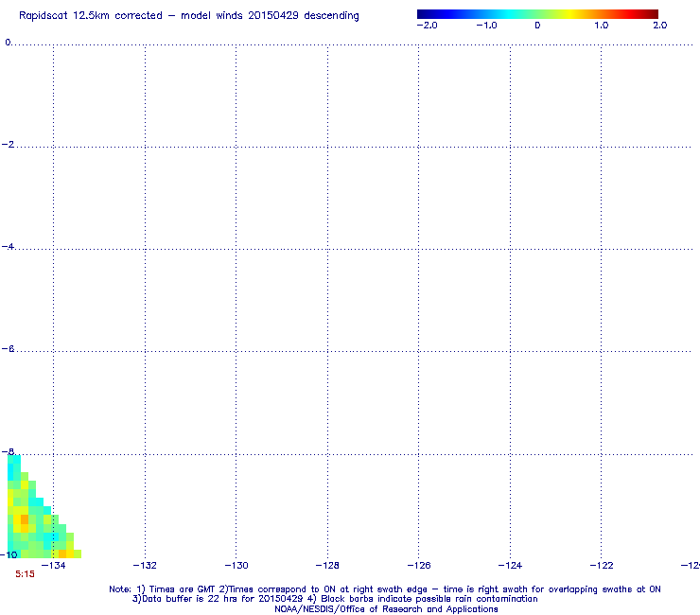Click the '-122' longitude axis label
The width and height of the screenshot is (700, 615).
coord(602,566)
